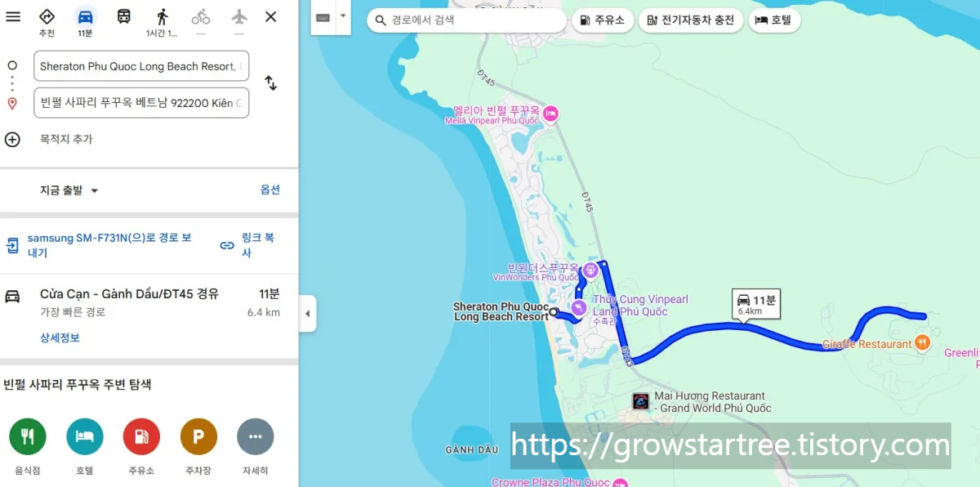Click the GÀNH DẦU map label
This screenshot has height=487, width=980.
click(x=472, y=450)
